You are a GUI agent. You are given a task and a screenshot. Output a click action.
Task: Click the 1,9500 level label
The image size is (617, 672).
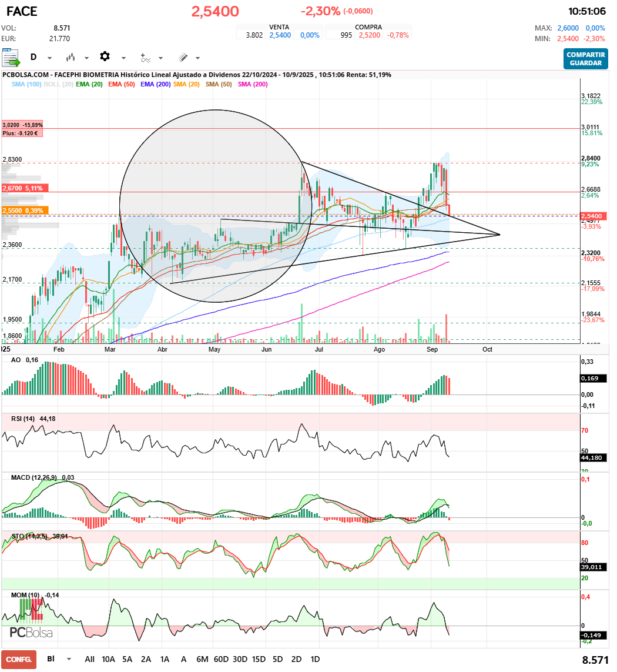click(x=12, y=319)
